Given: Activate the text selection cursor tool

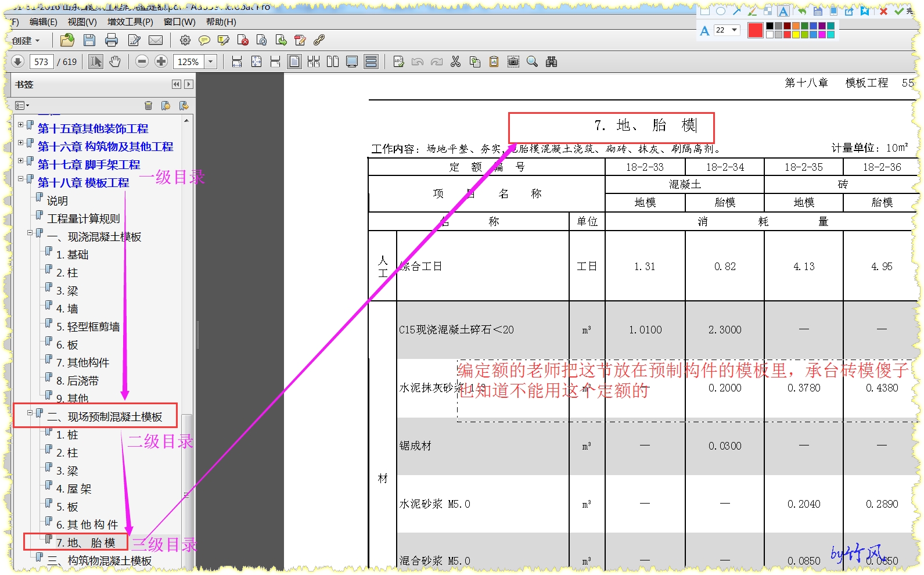Looking at the screenshot, I should tap(95, 62).
